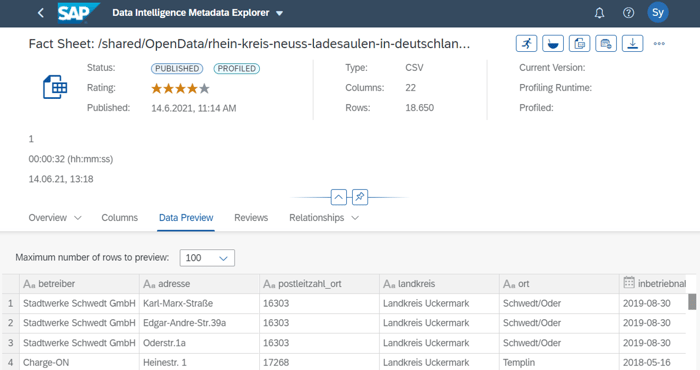Click the date-type inbetriebnahme column header
The width and height of the screenshot is (700, 370).
[654, 284]
